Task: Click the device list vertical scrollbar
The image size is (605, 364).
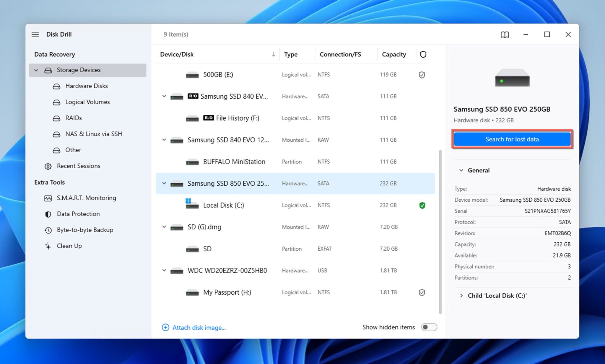Action: [x=440, y=232]
